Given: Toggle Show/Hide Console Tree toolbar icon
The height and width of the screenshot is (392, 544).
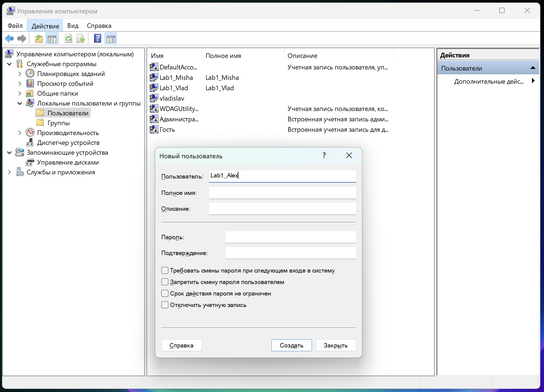Looking at the screenshot, I should (52, 39).
